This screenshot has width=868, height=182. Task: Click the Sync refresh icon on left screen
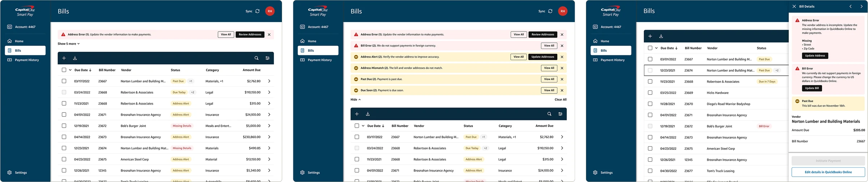point(258,11)
